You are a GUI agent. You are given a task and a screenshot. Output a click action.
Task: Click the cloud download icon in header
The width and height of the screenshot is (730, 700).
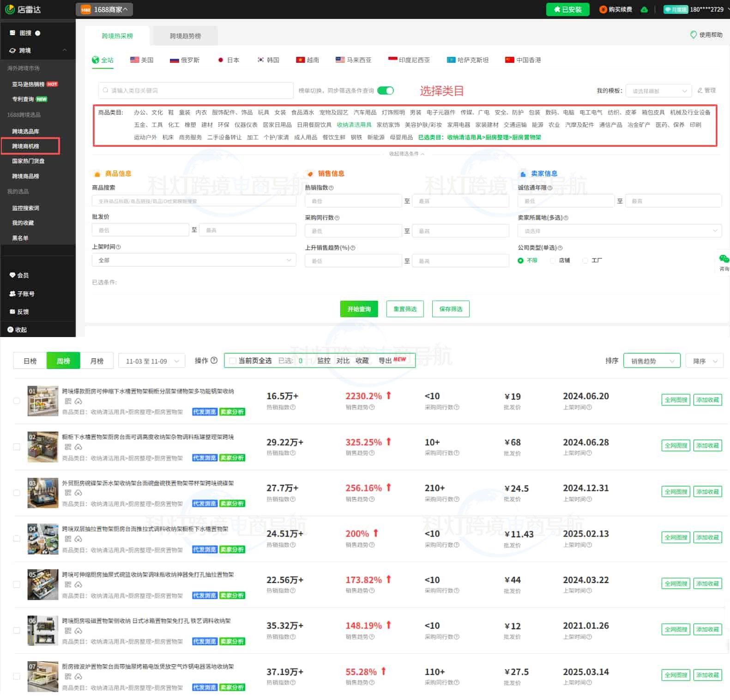click(x=644, y=10)
